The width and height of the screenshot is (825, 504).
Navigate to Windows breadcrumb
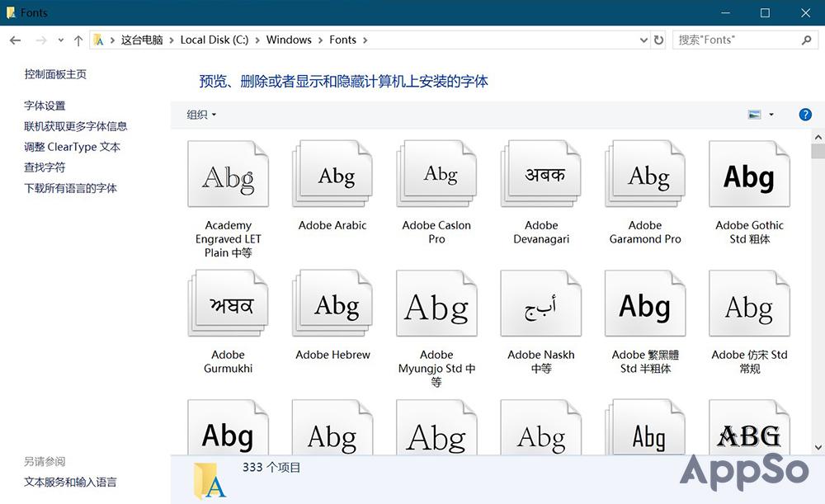click(289, 40)
